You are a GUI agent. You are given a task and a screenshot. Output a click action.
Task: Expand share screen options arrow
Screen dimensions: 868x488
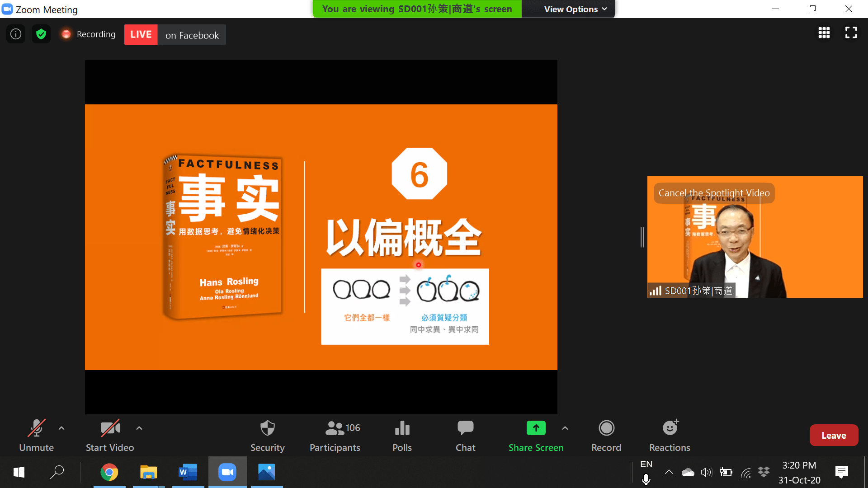[565, 428]
